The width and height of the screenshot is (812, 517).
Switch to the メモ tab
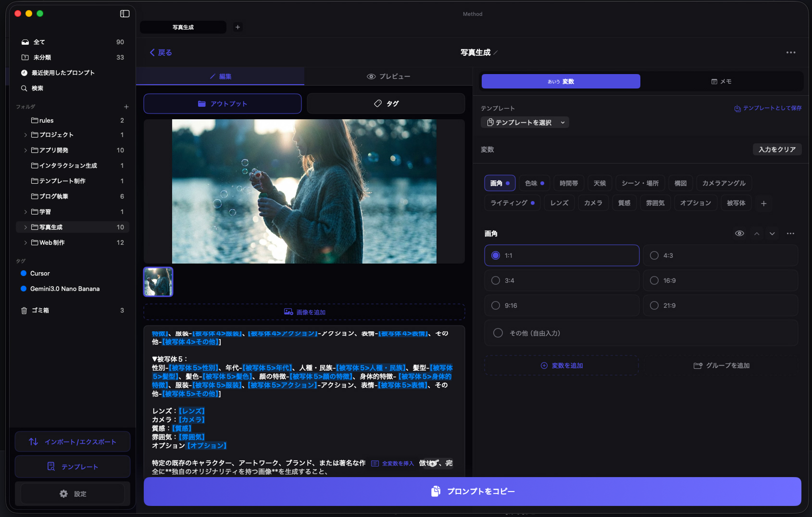(x=721, y=81)
